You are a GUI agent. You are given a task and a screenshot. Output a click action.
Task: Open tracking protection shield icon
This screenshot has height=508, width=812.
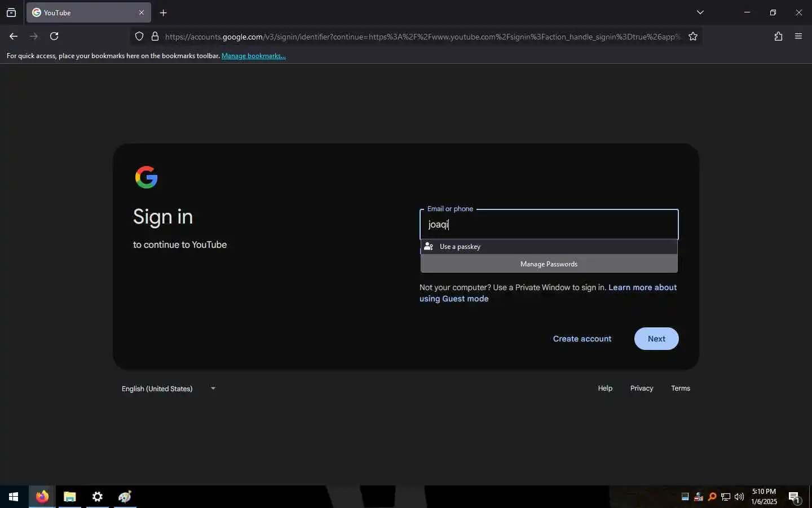139,37
